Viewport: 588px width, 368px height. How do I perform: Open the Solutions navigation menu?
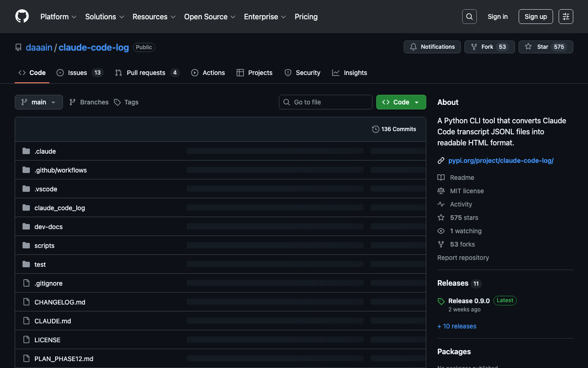pos(104,17)
